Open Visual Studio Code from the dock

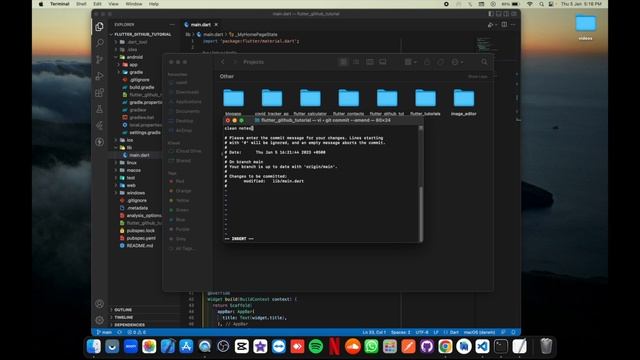pyautogui.click(x=482, y=347)
